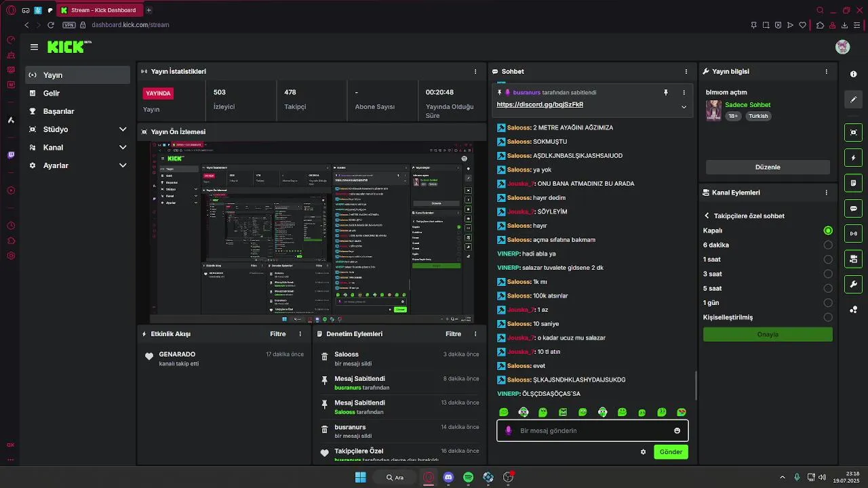This screenshot has height=488, width=868.
Task: Click the Kick logo
Action: coord(69,47)
